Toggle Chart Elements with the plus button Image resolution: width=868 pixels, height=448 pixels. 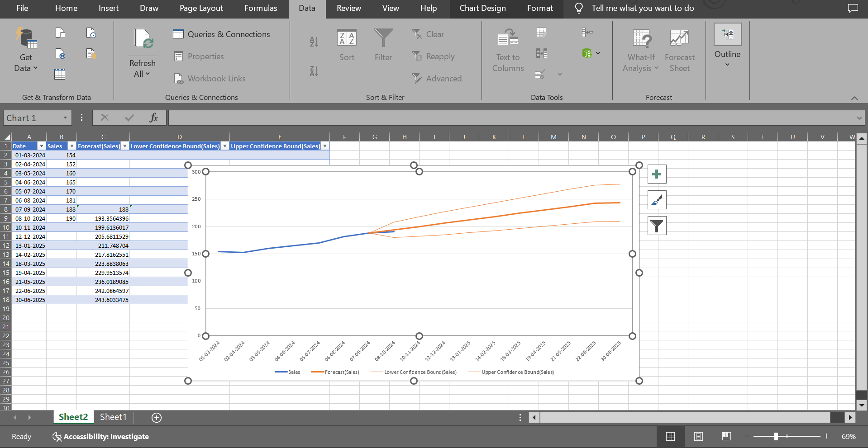click(657, 174)
